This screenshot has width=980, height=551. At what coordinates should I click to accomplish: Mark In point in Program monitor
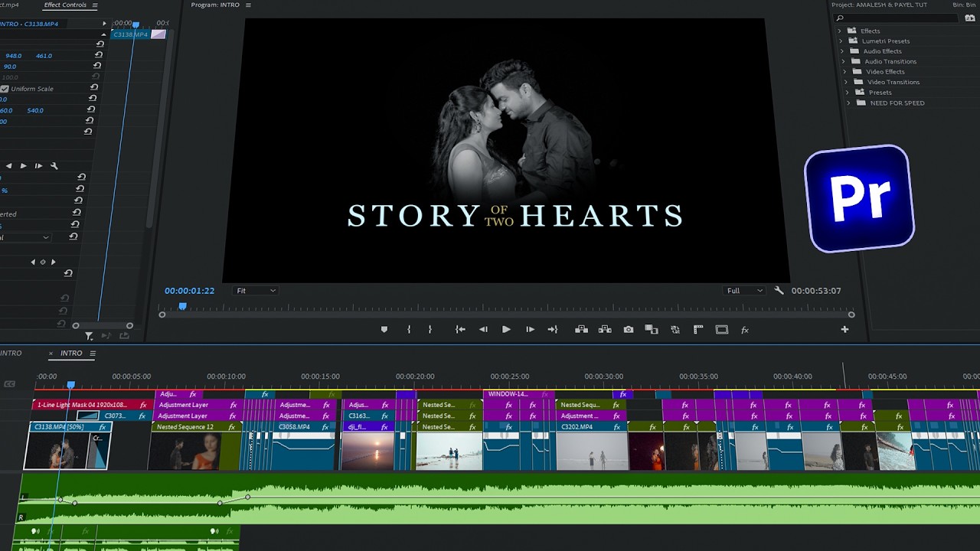click(x=409, y=329)
